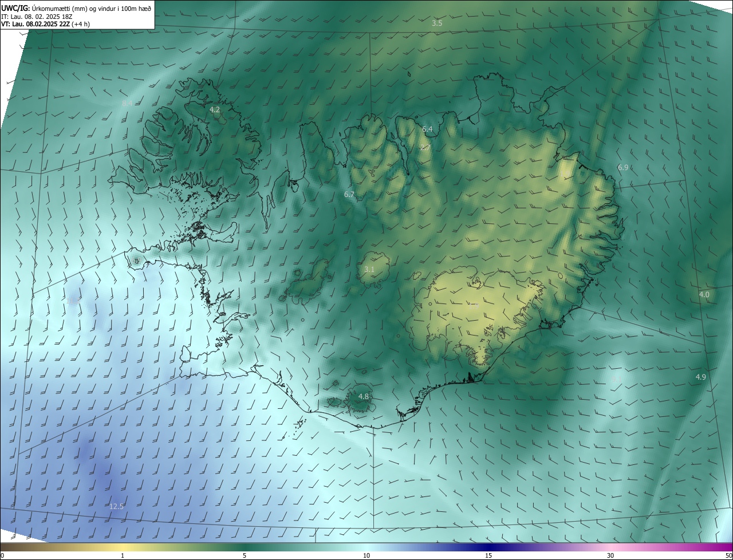This screenshot has height=560, width=733.
Task: Click the 30 tick on the color scale
Action: coord(610,555)
